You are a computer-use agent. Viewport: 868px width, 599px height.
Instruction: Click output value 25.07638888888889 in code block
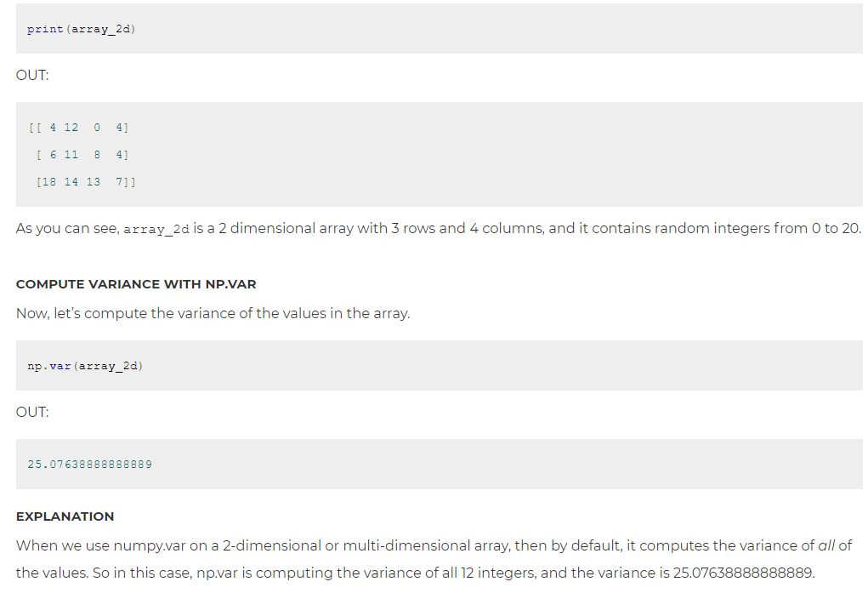(x=89, y=465)
